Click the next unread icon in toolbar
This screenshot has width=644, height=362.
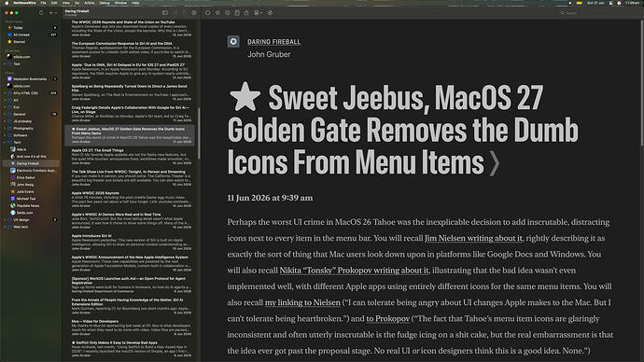[228, 13]
